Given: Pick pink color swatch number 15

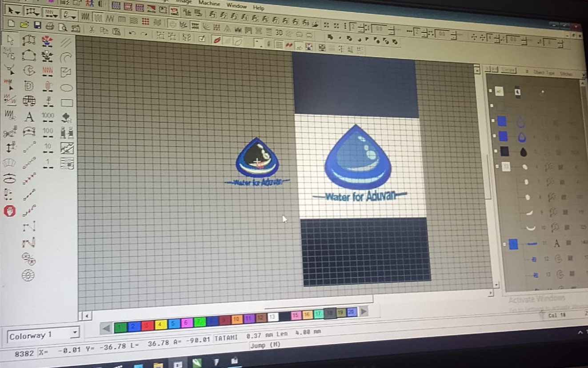Looking at the screenshot, I should pyautogui.click(x=296, y=316).
